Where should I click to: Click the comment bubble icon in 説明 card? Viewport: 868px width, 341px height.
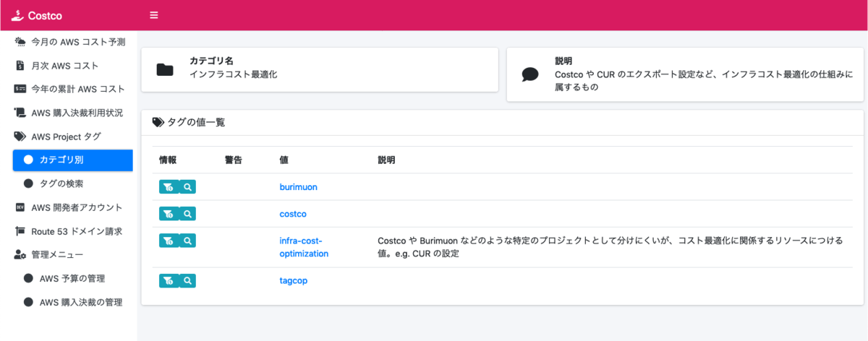pyautogui.click(x=530, y=74)
